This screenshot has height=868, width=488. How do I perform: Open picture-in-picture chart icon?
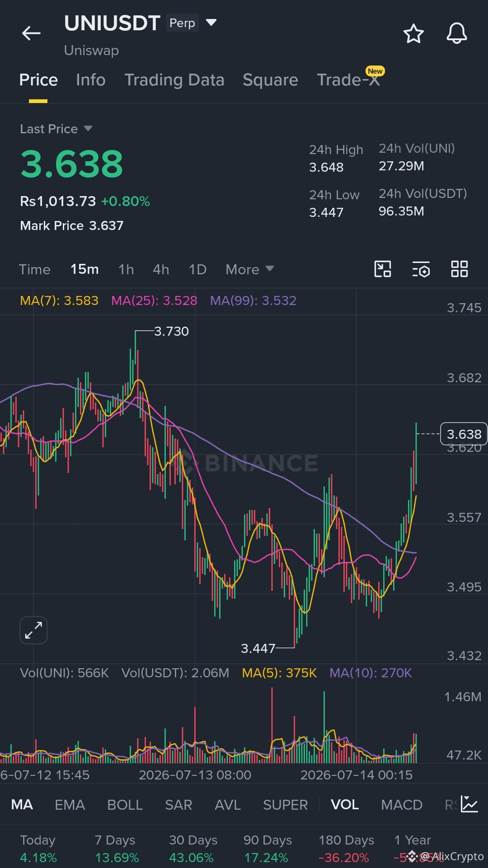(383, 269)
